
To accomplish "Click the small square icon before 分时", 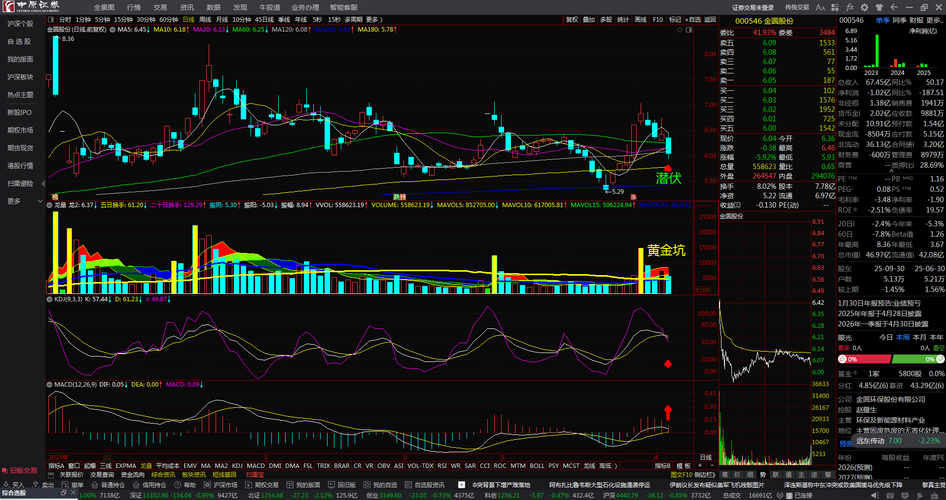I will pyautogui.click(x=52, y=19).
